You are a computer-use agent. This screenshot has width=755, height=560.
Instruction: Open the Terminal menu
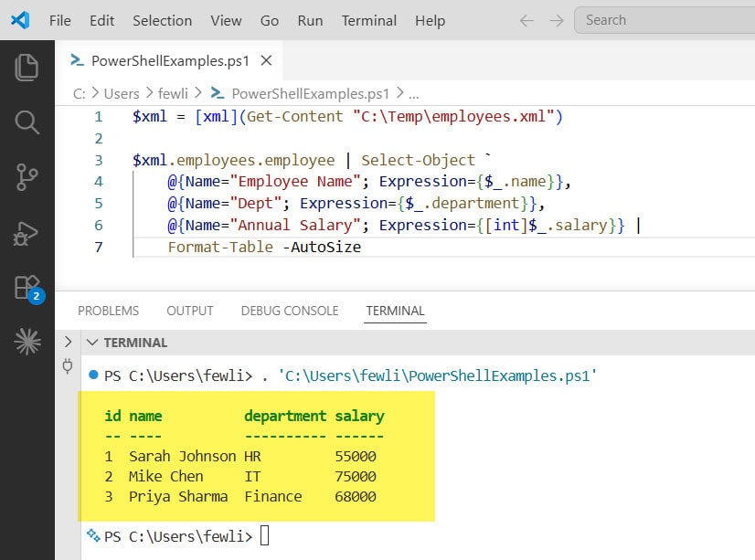pyautogui.click(x=369, y=21)
